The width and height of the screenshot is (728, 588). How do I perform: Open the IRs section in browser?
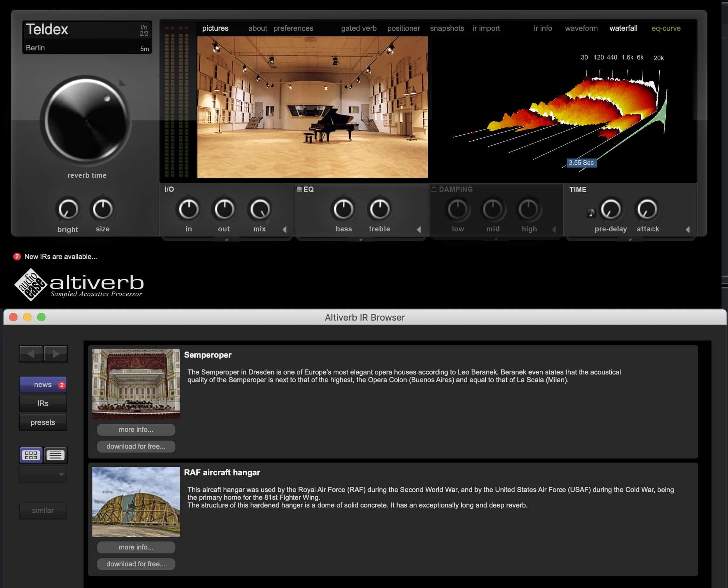tap(43, 404)
